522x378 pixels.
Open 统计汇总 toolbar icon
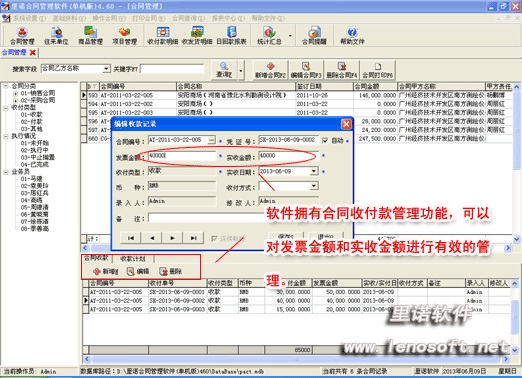click(x=269, y=35)
